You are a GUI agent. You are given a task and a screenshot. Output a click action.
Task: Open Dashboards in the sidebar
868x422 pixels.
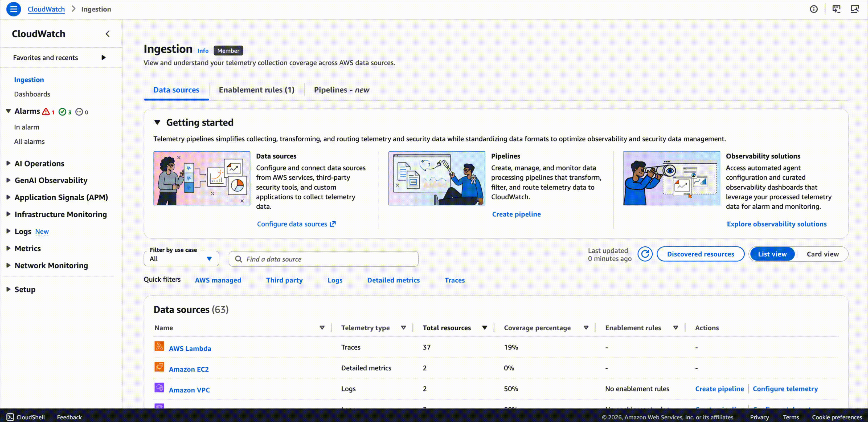[32, 94]
